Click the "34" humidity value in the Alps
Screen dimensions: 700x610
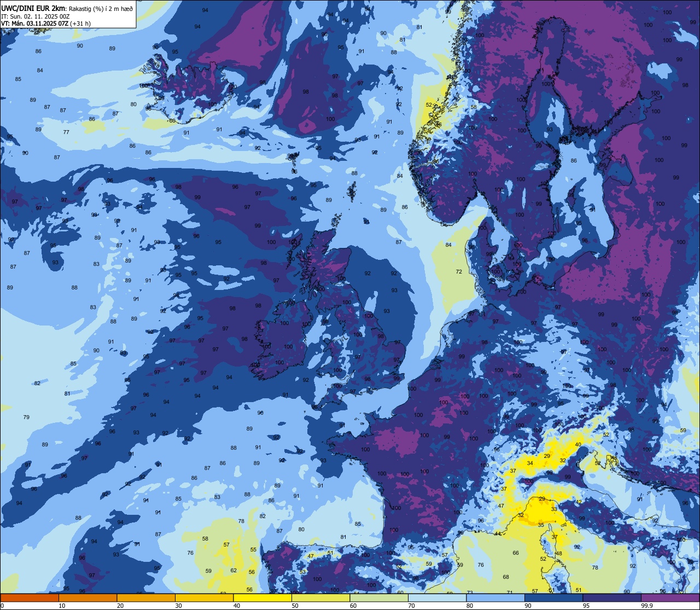[529, 463]
